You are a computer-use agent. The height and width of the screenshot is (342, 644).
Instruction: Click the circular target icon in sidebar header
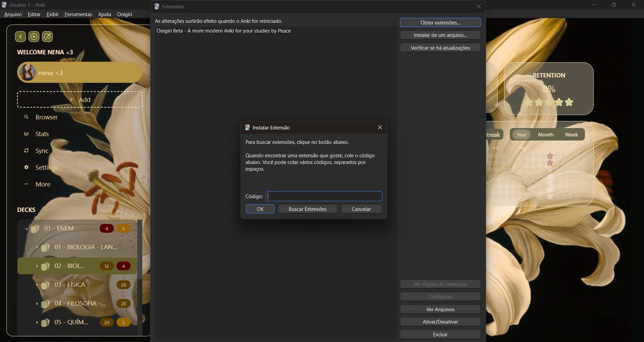click(34, 36)
